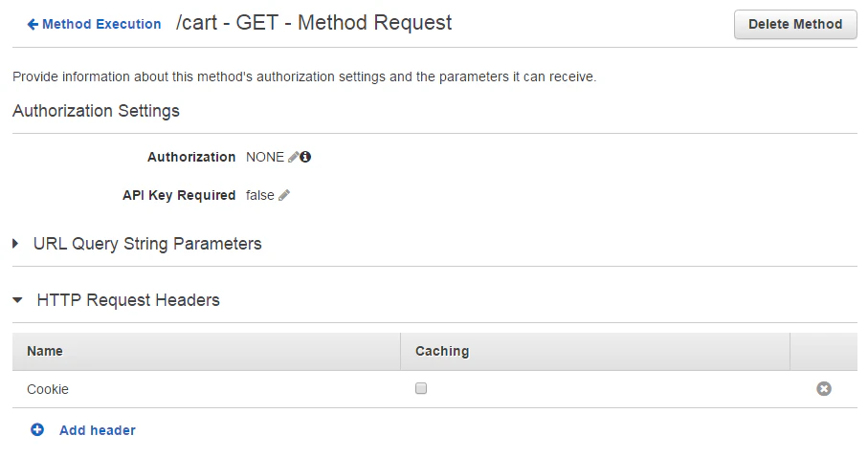Edit API Key Required with the pencil icon
Screen dimensions: 868x457
pos(284,195)
